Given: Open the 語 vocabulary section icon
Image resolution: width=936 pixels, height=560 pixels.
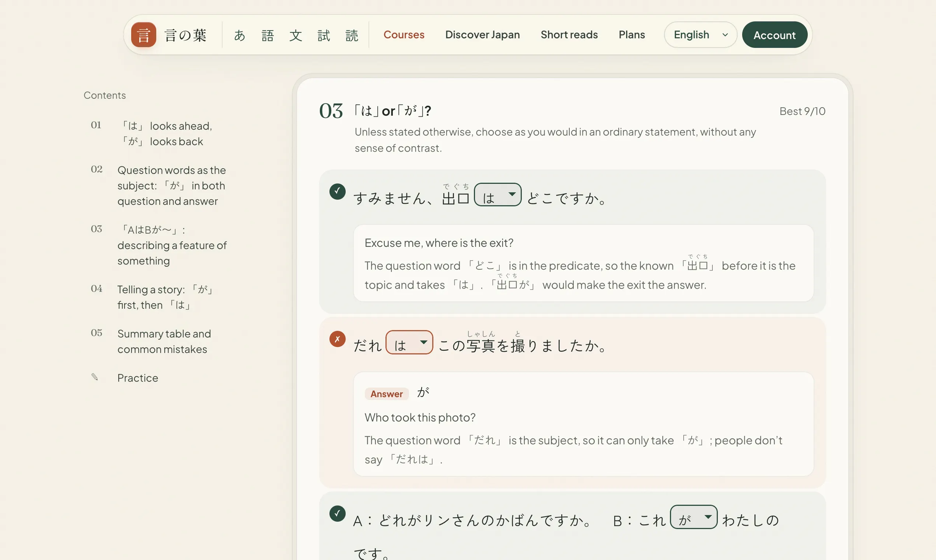Looking at the screenshot, I should pyautogui.click(x=268, y=35).
